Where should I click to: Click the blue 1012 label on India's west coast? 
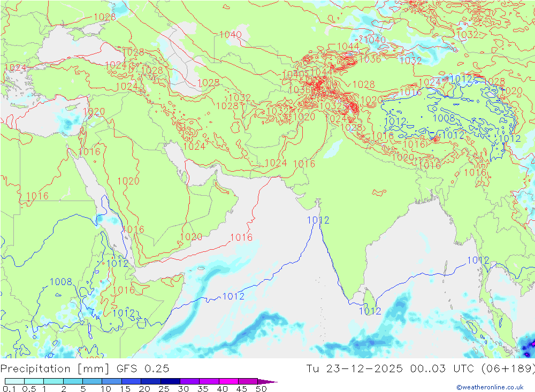pyautogui.click(x=318, y=220)
